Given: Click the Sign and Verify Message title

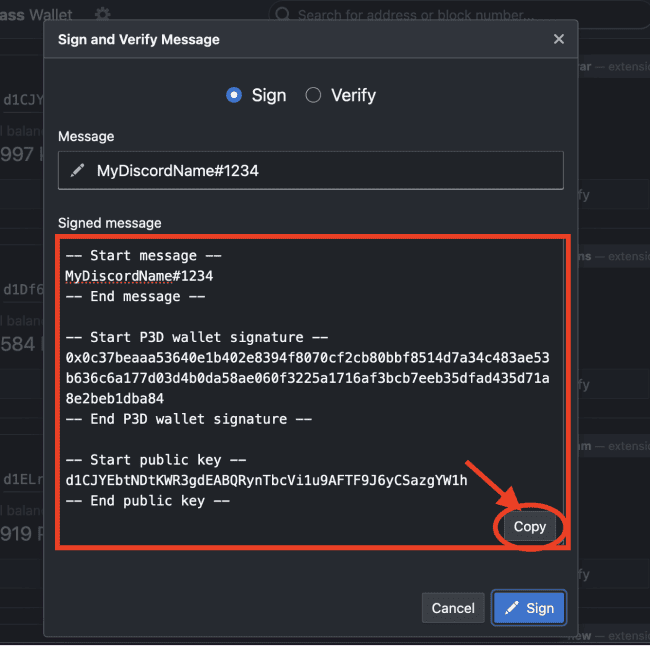Looking at the screenshot, I should 139,39.
